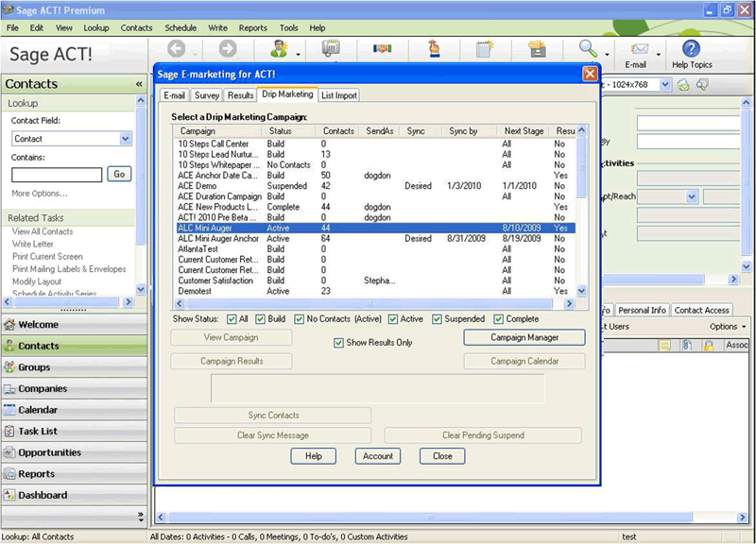The width and height of the screenshot is (756, 544).
Task: Switch to the List Import tab
Action: pyautogui.click(x=339, y=95)
